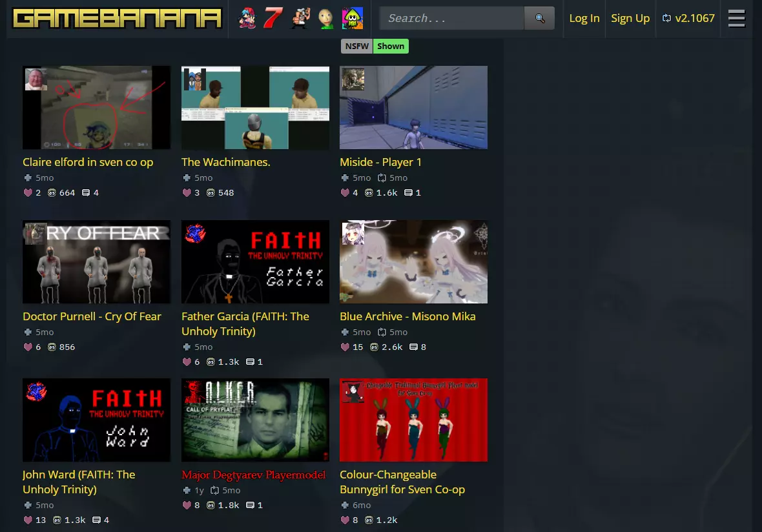View submitter avatar on The Wachimanes card
This screenshot has width=762, height=532.
[195, 79]
